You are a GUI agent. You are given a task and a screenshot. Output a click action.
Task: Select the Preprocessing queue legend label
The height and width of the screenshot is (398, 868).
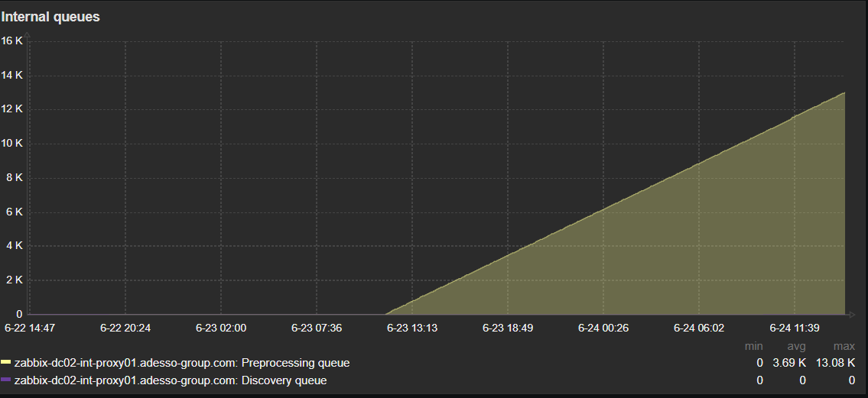(181, 363)
